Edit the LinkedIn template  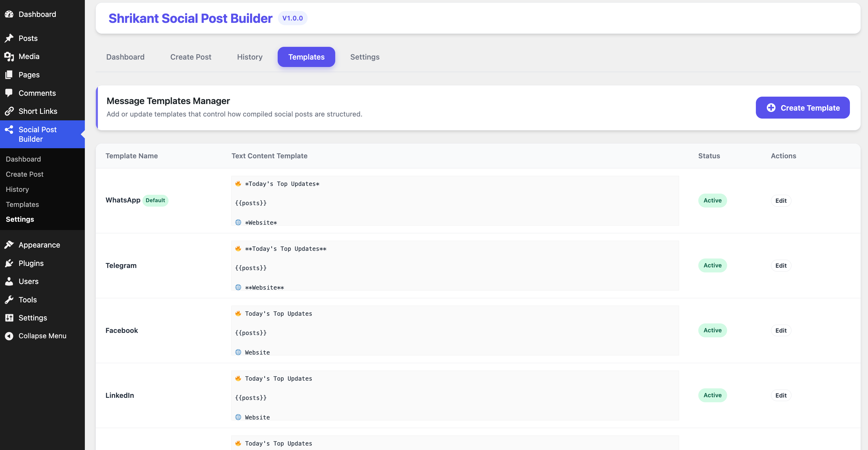[781, 396]
